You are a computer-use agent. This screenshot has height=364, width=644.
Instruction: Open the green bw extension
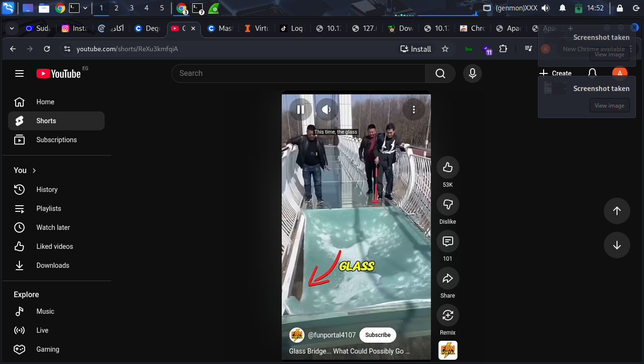click(x=469, y=49)
